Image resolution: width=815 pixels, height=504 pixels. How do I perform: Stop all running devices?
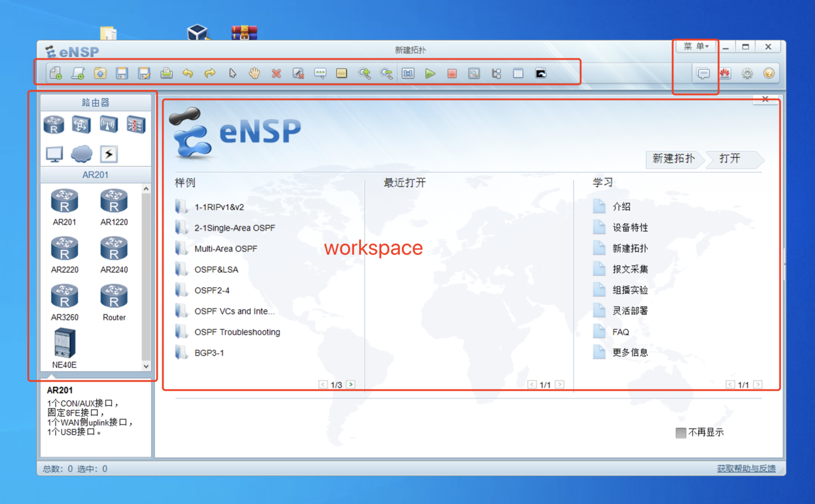pyautogui.click(x=452, y=73)
